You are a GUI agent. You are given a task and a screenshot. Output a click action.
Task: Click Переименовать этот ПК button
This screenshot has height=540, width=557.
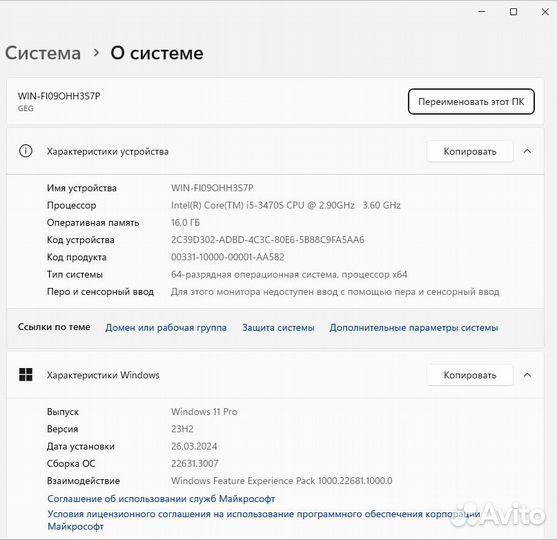tap(471, 102)
